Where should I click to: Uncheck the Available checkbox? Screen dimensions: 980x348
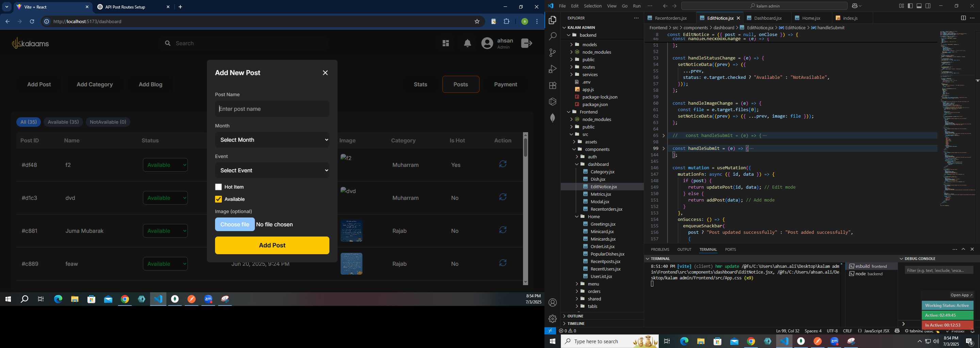(x=218, y=199)
